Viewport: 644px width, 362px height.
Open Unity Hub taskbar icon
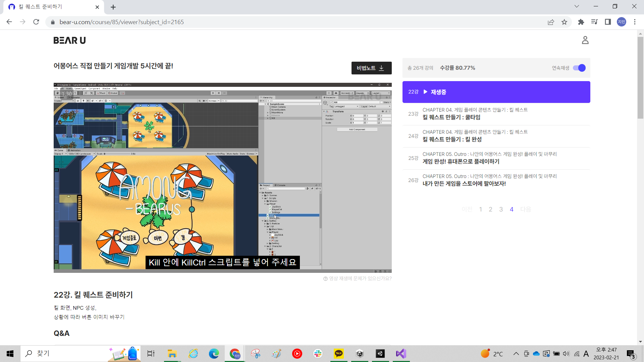tap(360, 353)
